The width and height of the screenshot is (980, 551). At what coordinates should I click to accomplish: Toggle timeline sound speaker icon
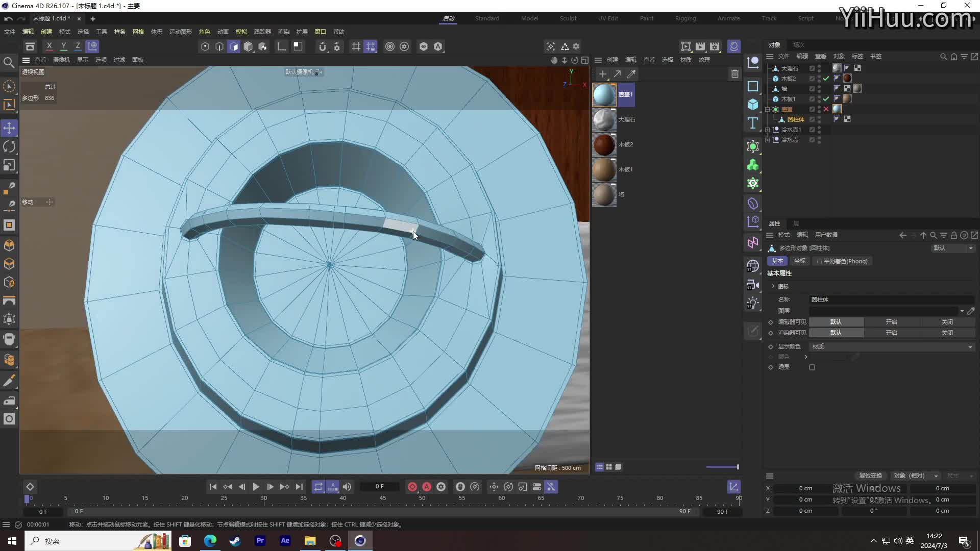click(x=347, y=487)
